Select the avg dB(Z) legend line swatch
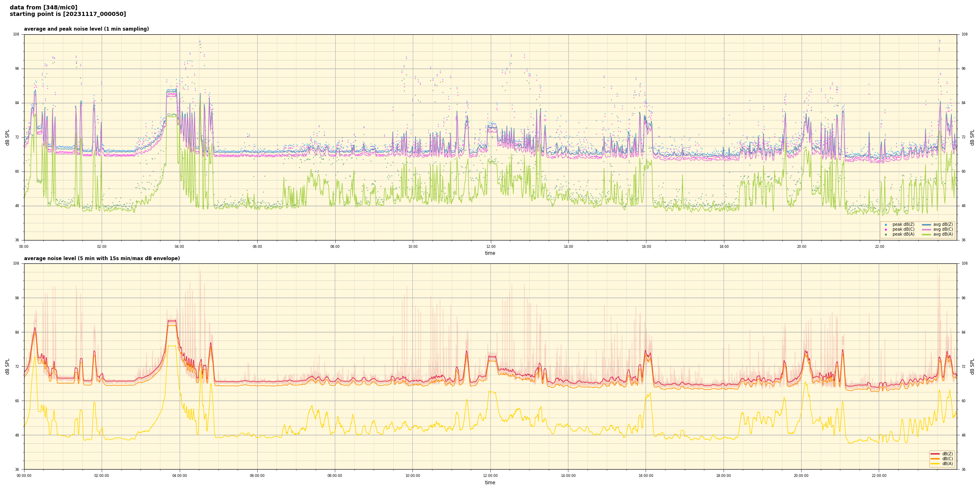Screen dimensions: 980x490 pos(927,225)
